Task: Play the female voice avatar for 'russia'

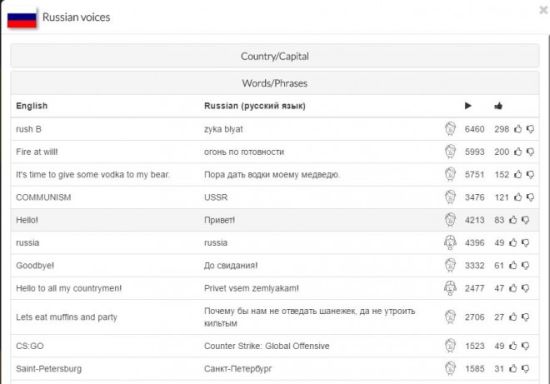Action: pos(450,243)
